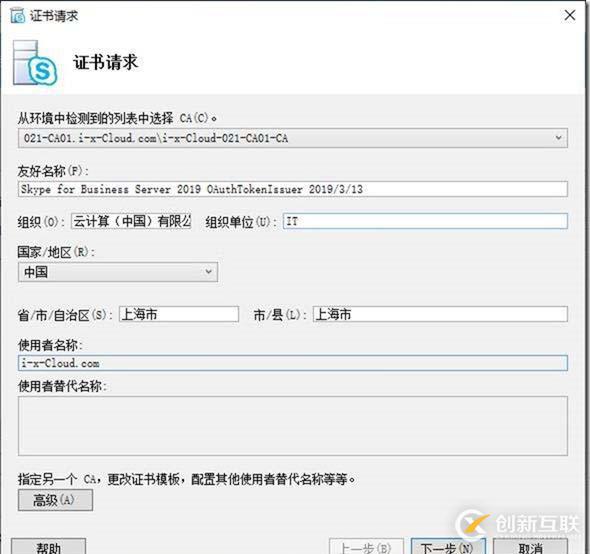The height and width of the screenshot is (554, 590).
Task: Click the 国家/地区(R) label
Action: pyautogui.click(x=56, y=252)
